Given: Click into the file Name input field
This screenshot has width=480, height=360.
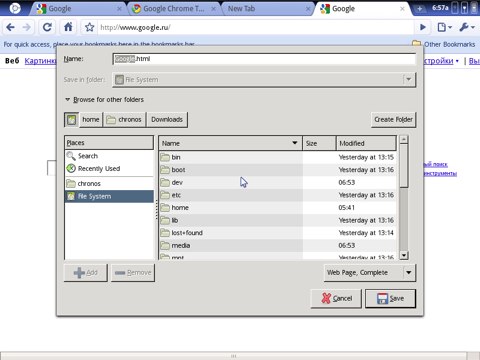Looking at the screenshot, I should (x=264, y=59).
